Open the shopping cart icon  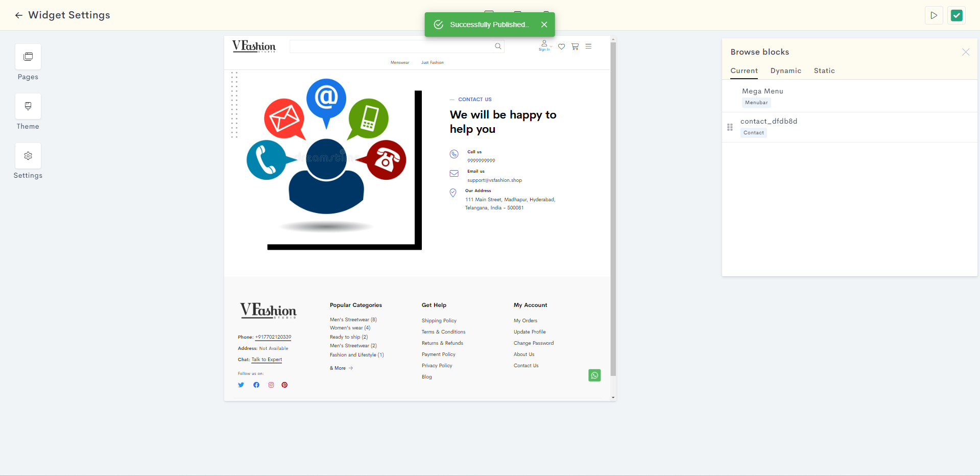click(x=575, y=46)
